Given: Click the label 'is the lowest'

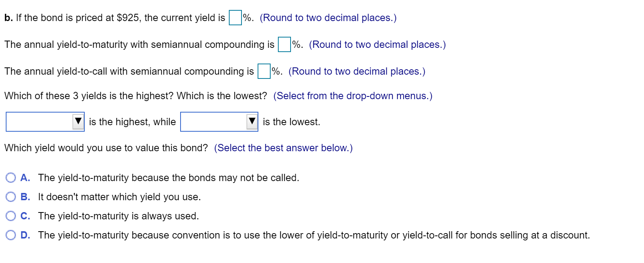Looking at the screenshot, I should (x=291, y=122).
